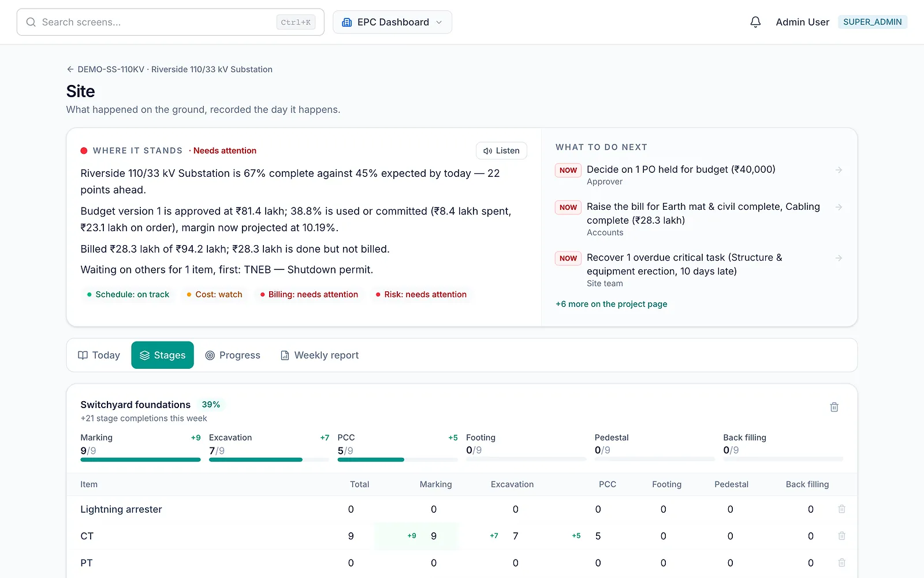Open arrow for PO held for budget
The image size is (924, 578).
tap(839, 170)
